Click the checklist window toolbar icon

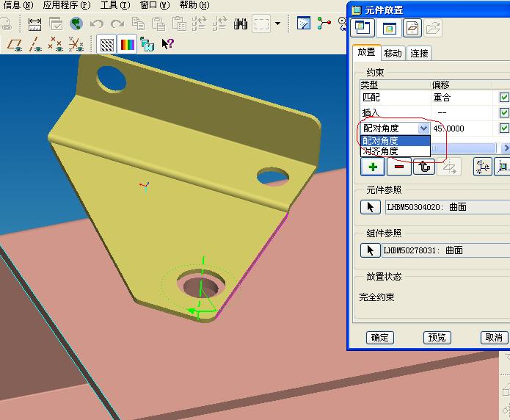tap(56, 23)
